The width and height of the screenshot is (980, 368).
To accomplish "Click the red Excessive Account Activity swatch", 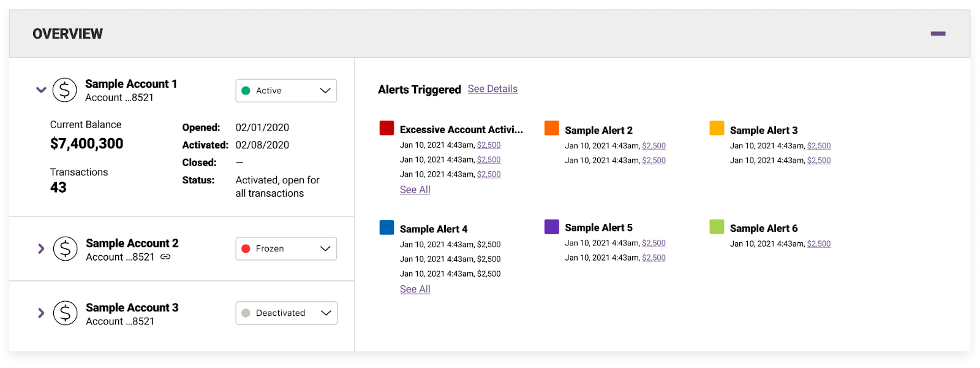I will [x=386, y=128].
